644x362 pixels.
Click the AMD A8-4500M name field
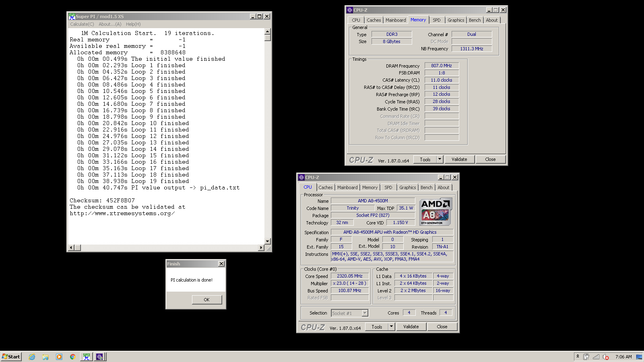click(373, 201)
